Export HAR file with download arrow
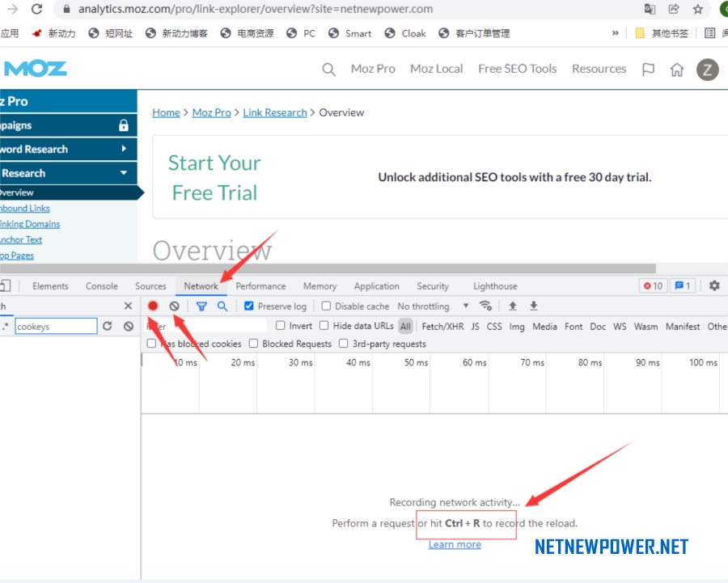Screen dimensions: 728x583 (534, 306)
